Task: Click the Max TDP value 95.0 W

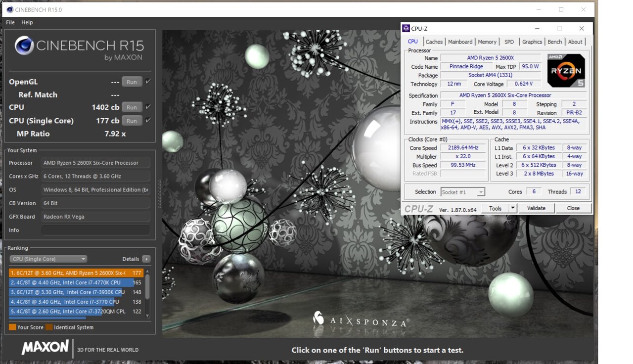Action: point(530,67)
